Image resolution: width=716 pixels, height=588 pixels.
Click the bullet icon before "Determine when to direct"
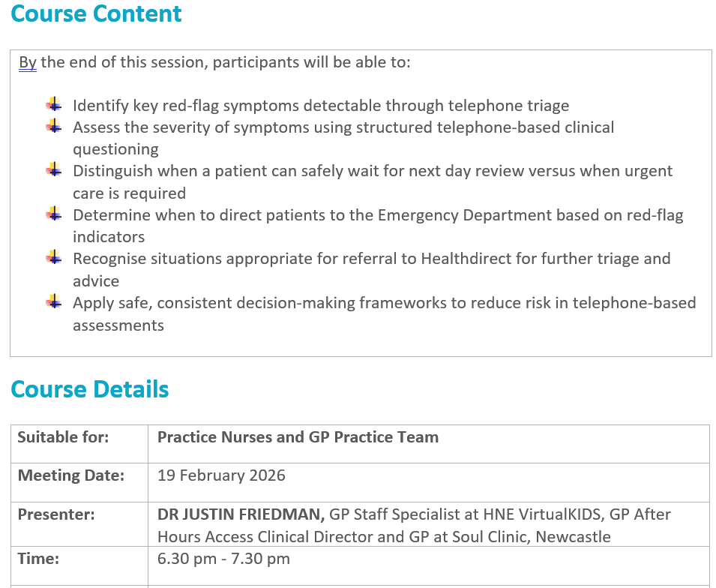pos(53,215)
